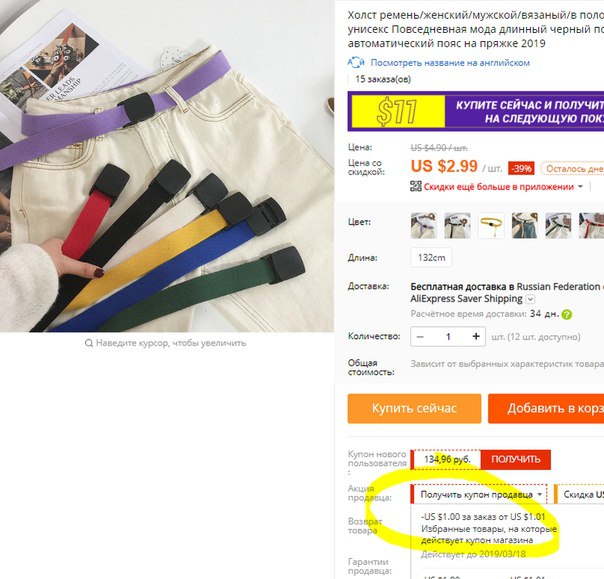This screenshot has height=579, width=604.
Task: Click 'ПОЛУЧИТЬ' to claim the new user coupon
Action: (515, 460)
